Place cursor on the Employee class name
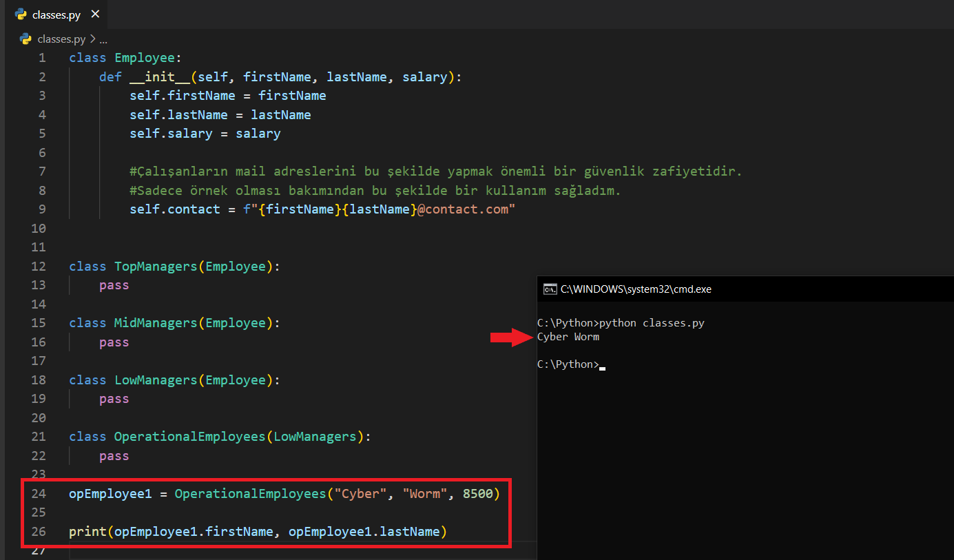Screen dimensions: 954x560 [x=144, y=58]
